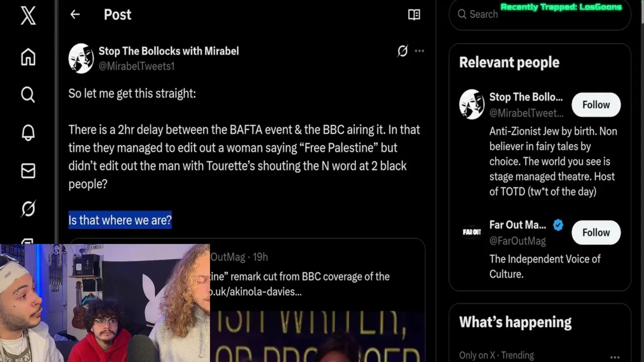Click the Post page title
The width and height of the screenshot is (644, 362).
pyautogui.click(x=117, y=15)
